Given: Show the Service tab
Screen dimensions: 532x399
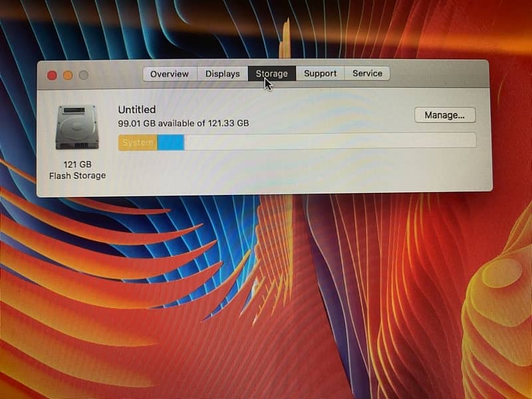Looking at the screenshot, I should [367, 74].
